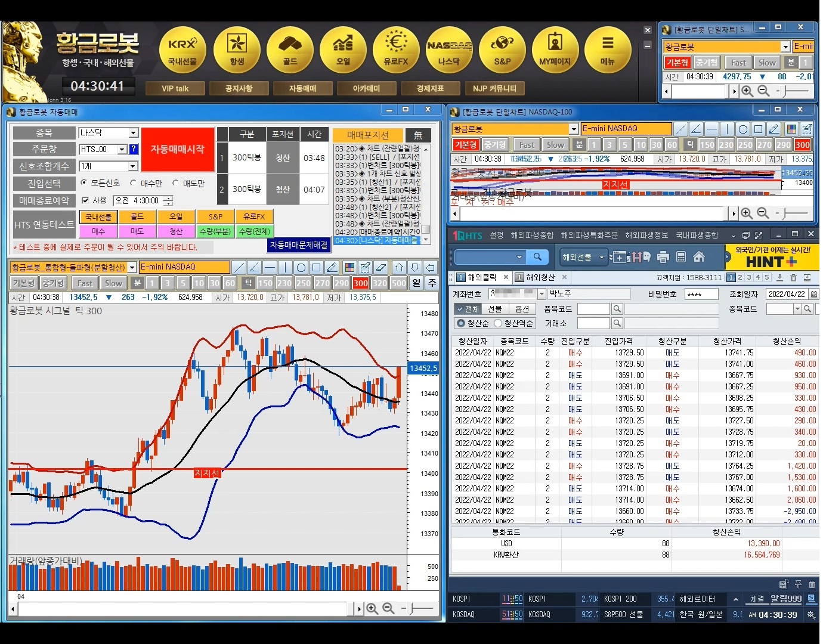This screenshot has width=823, height=644.
Task: Toggle the 사용 checkbox for 매매종료예약
Action: click(85, 200)
